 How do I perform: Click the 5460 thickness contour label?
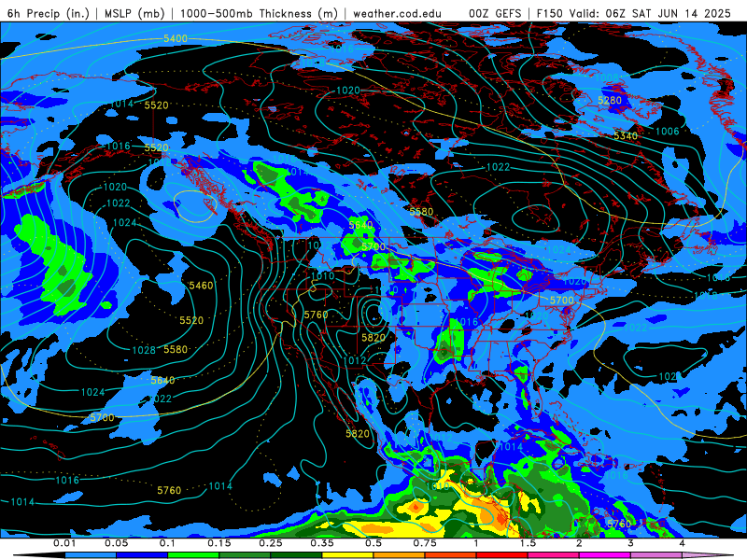pos(201,286)
